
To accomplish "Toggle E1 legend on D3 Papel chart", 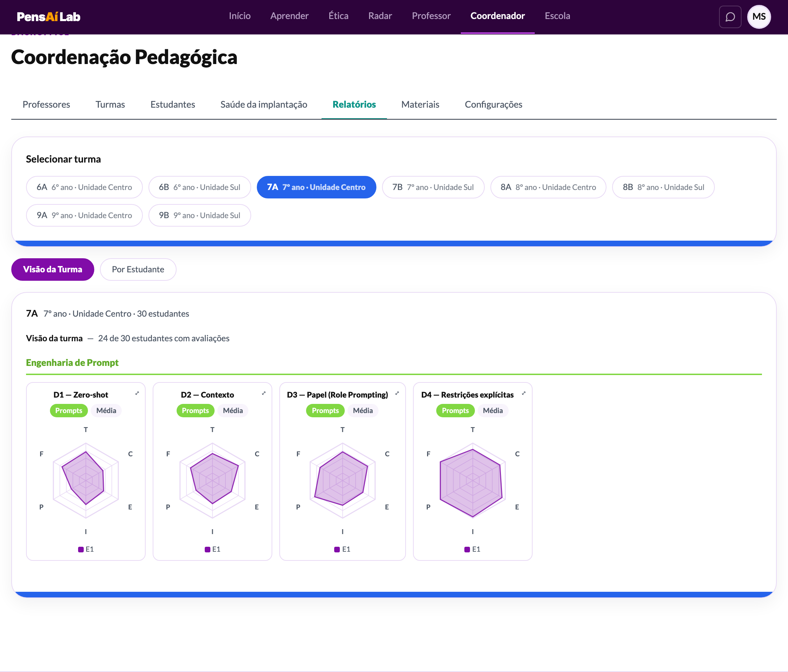I will click(x=342, y=549).
